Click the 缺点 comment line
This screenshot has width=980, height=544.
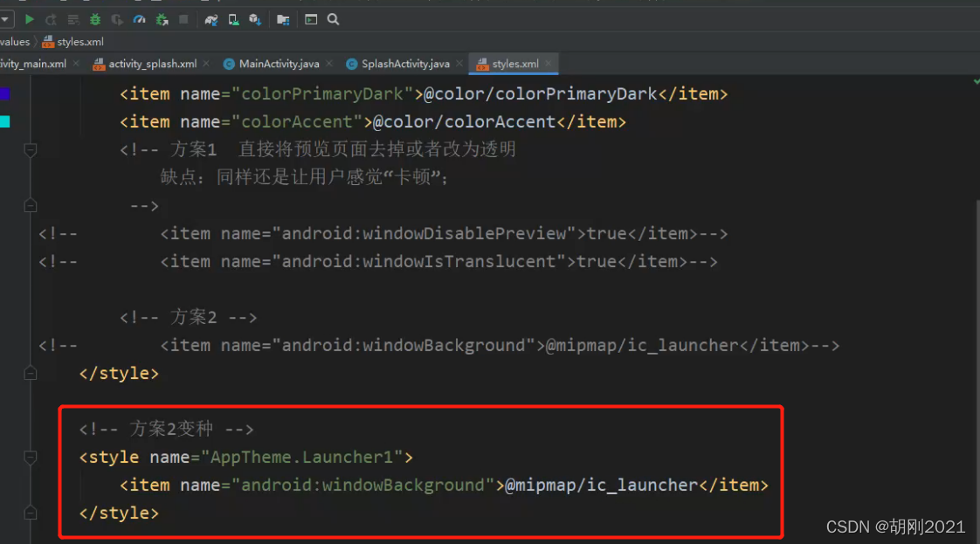[x=304, y=177]
